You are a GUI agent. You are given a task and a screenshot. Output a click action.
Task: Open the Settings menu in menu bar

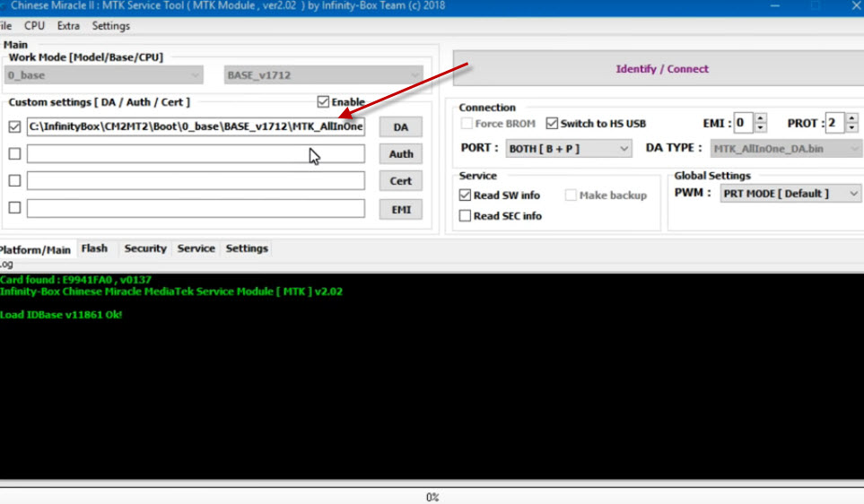pyautogui.click(x=110, y=26)
